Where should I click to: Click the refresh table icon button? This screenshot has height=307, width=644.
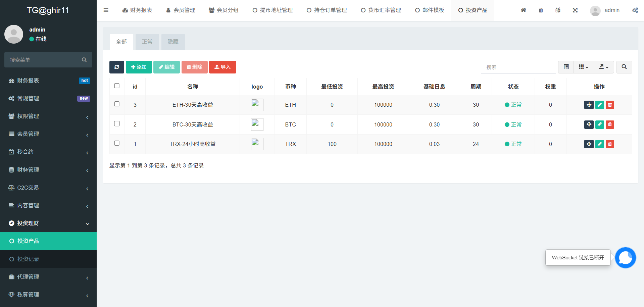(x=116, y=67)
